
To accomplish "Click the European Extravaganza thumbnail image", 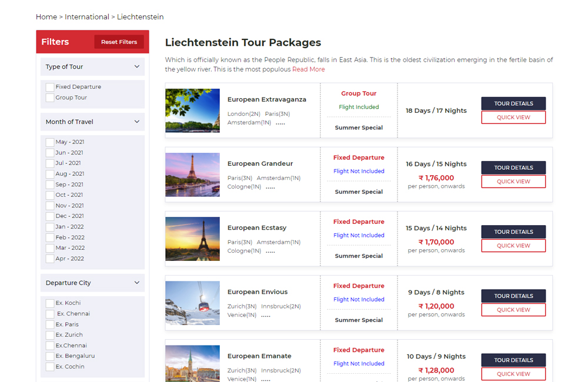I will 192,110.
